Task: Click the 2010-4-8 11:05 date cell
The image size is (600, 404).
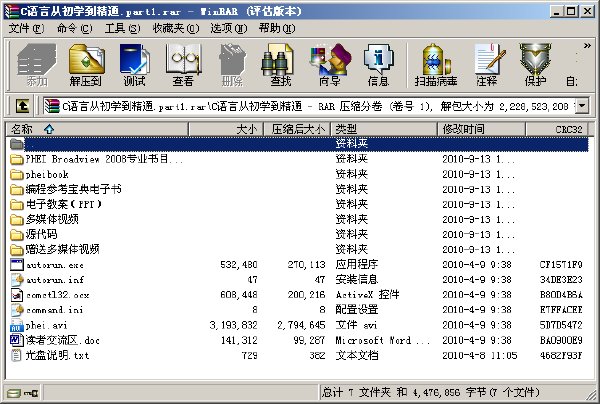Action: pos(480,355)
